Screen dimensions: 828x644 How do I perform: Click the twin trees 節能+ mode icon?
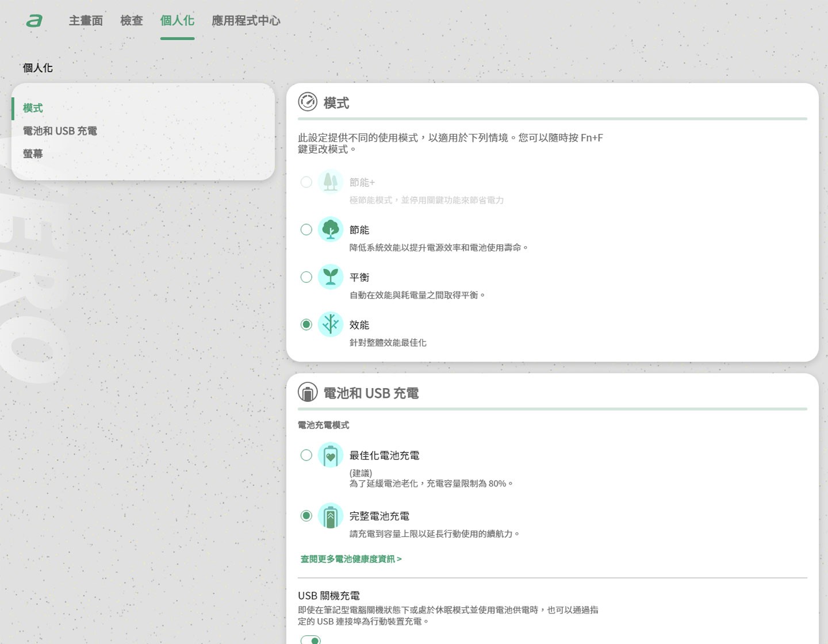[331, 182]
